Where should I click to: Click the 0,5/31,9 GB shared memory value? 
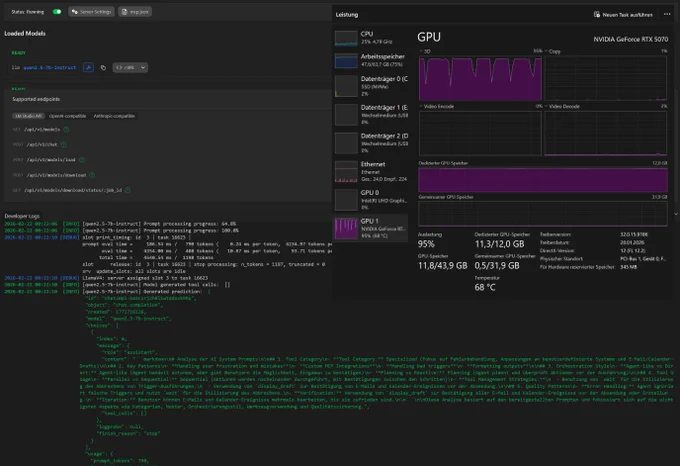click(497, 266)
